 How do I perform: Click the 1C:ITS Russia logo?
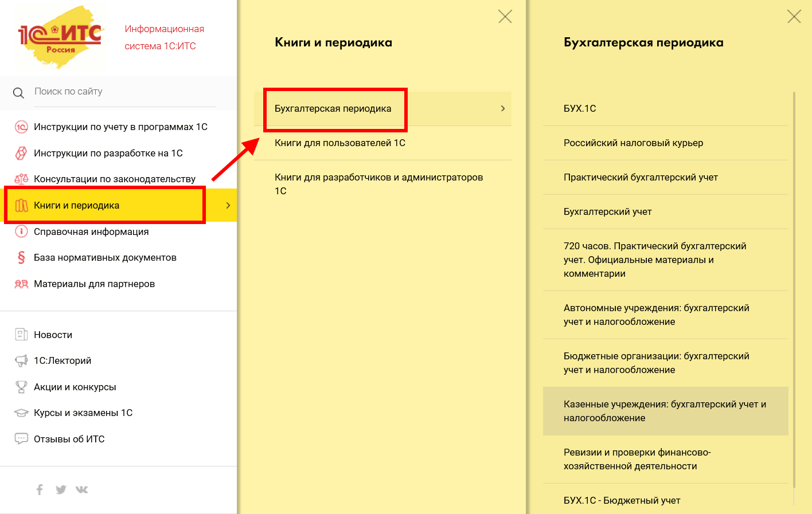click(60, 37)
